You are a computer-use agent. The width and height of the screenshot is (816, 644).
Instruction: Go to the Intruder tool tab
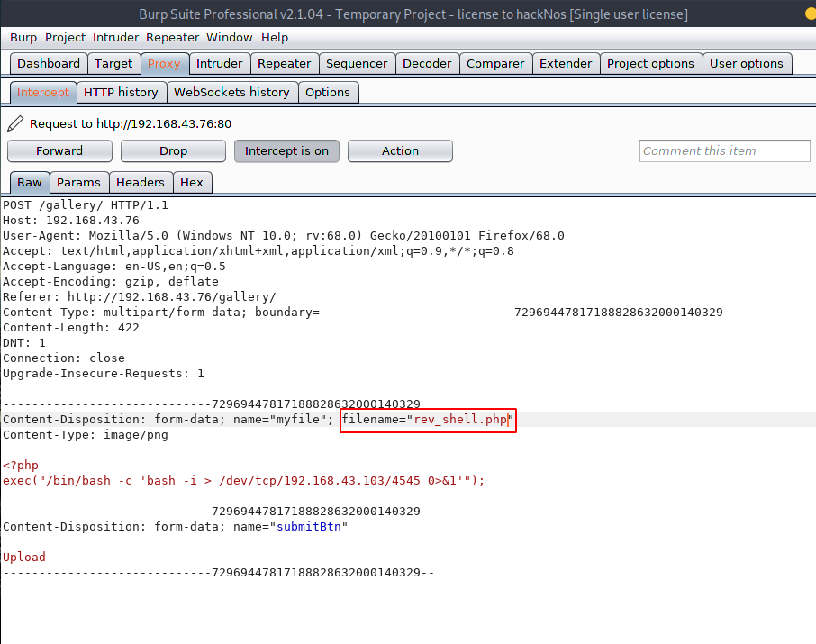pos(220,64)
